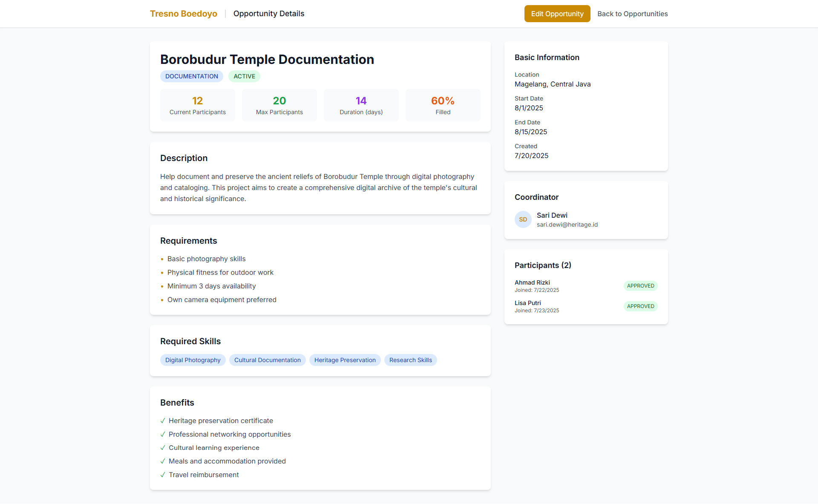Image resolution: width=818 pixels, height=504 pixels.
Task: Click the Current Participants stat card
Action: [197, 105]
